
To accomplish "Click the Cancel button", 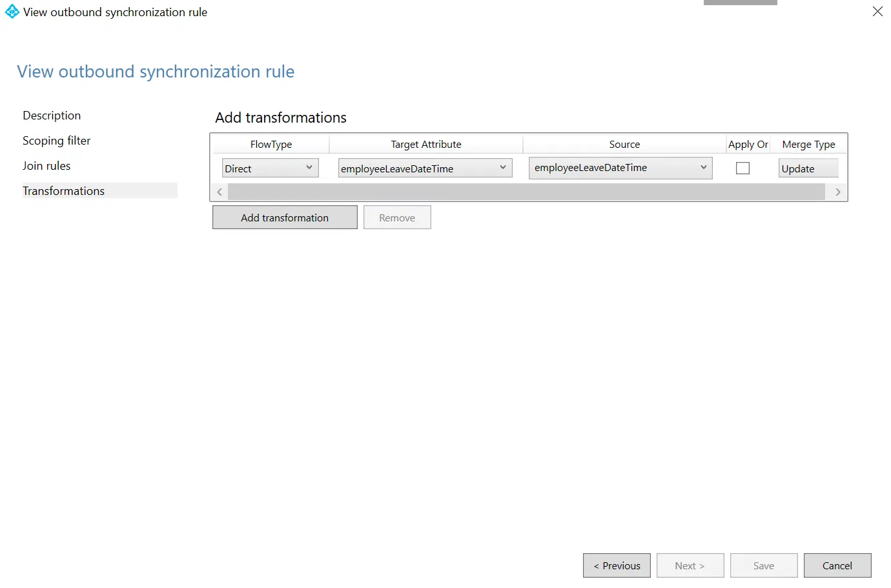I will (837, 565).
